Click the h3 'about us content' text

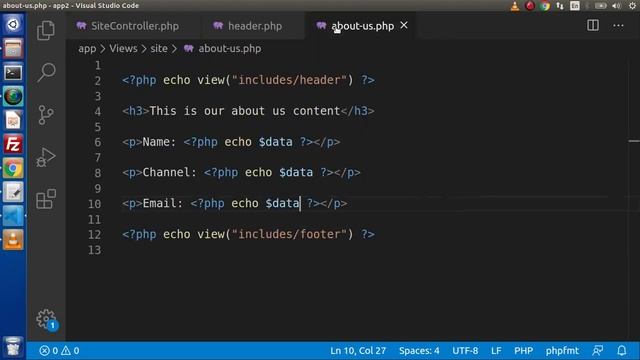(x=245, y=111)
